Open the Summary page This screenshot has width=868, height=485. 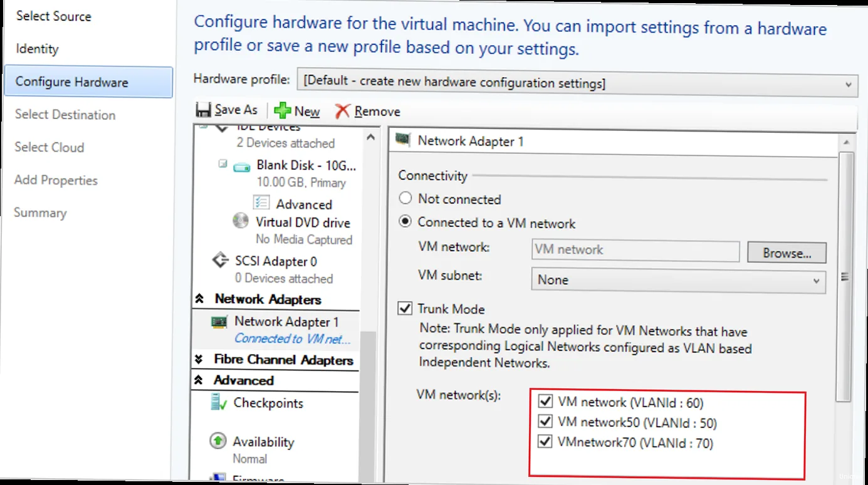click(39, 212)
